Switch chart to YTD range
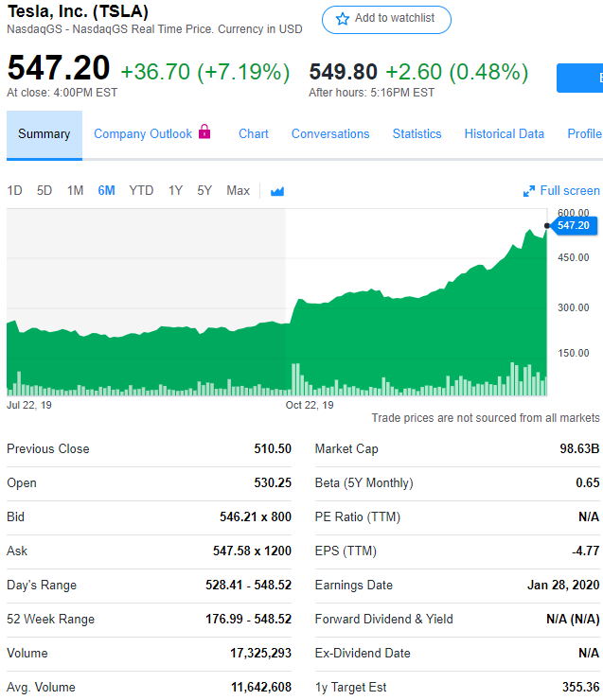603x700 pixels. click(x=141, y=191)
